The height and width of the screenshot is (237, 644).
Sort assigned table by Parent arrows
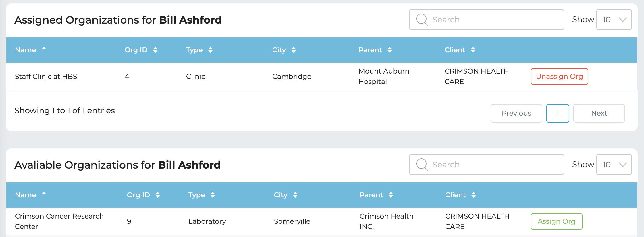pos(390,50)
